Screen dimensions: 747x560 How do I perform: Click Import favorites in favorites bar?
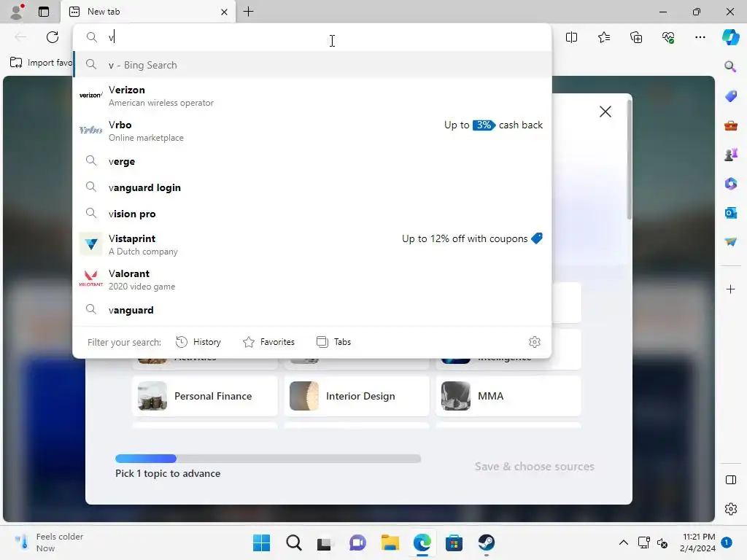[41, 63]
